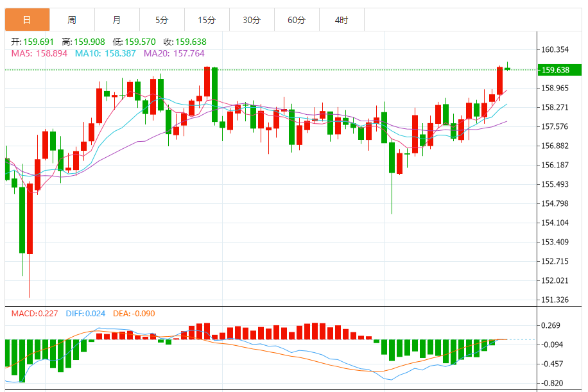The height and width of the screenshot is (392, 588).
Task: Click the MA5: 158.894 indicator label
Action: pyautogui.click(x=39, y=54)
